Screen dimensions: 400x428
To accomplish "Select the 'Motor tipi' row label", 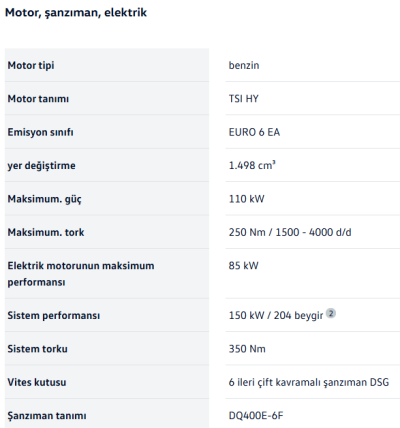I will point(31,65).
